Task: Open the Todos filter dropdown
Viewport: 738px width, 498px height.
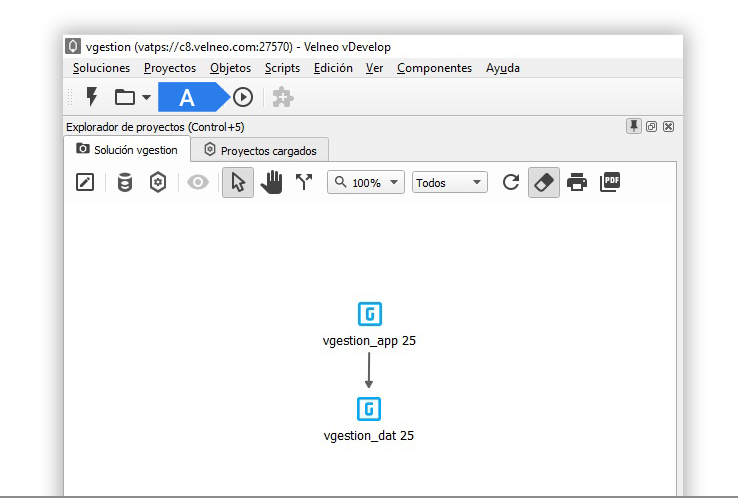Action: (449, 182)
